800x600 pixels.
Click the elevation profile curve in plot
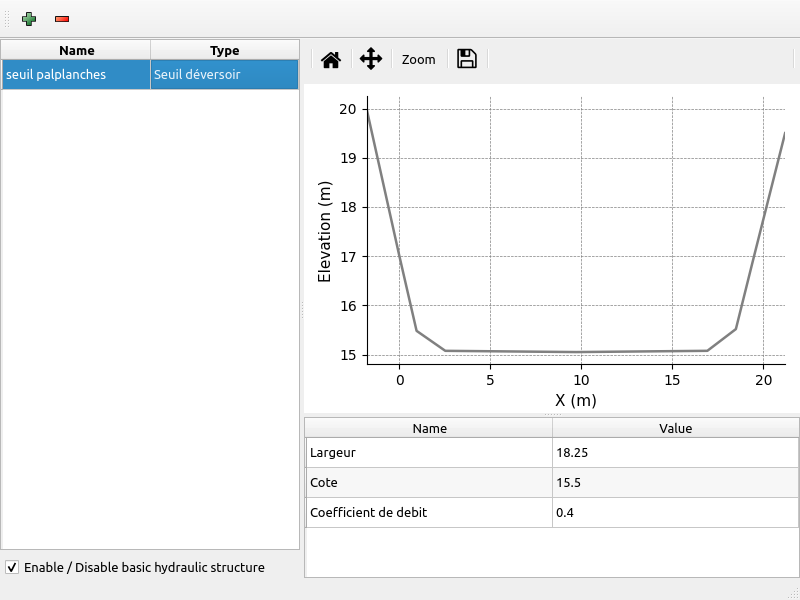click(x=580, y=352)
